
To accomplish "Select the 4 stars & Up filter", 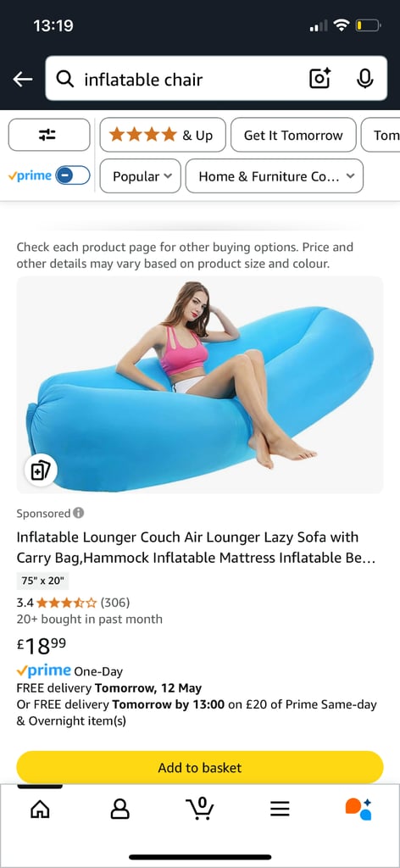I will pos(163,135).
